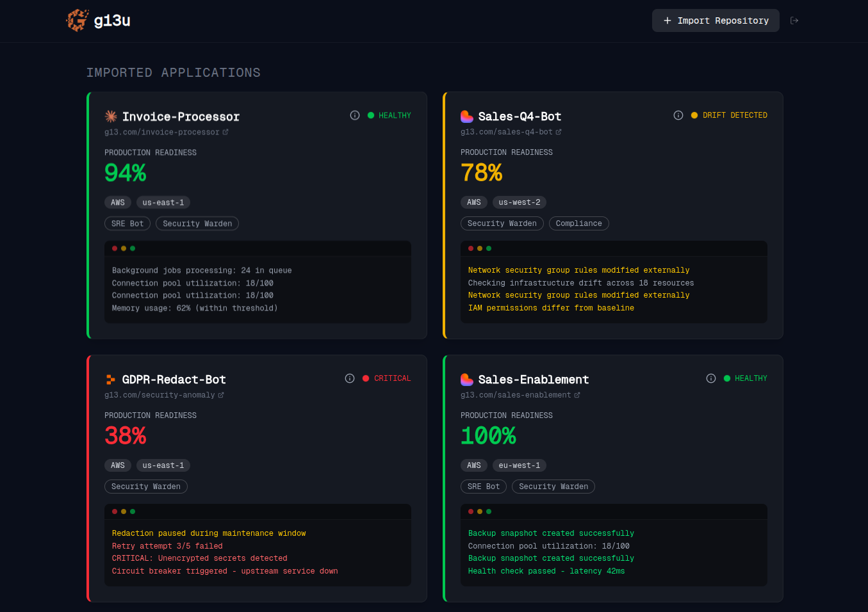Click the Sales-Q4-Bot flame app icon
Image resolution: width=868 pixels, height=612 pixels.
pyautogui.click(x=466, y=116)
